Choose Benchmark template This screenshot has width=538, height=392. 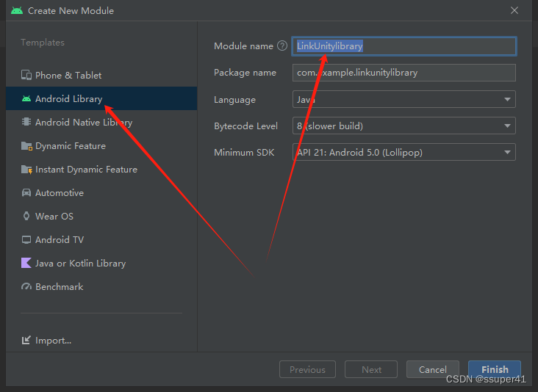pyautogui.click(x=101, y=287)
